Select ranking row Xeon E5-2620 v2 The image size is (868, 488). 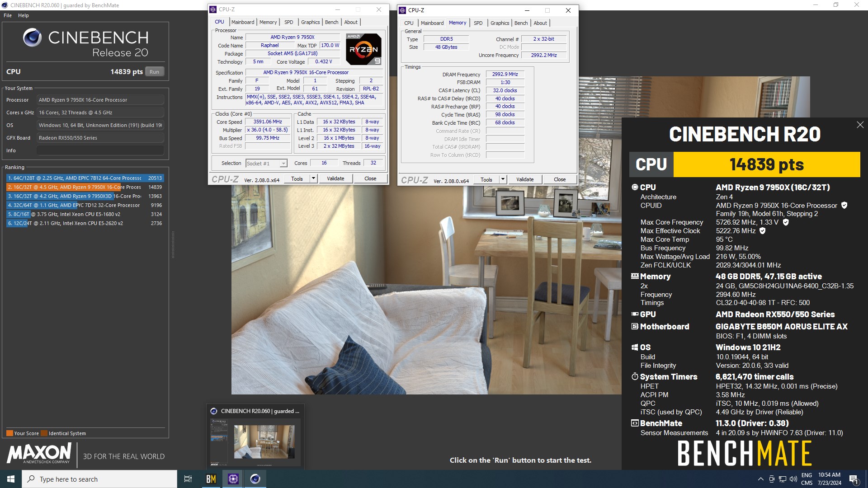pos(85,223)
